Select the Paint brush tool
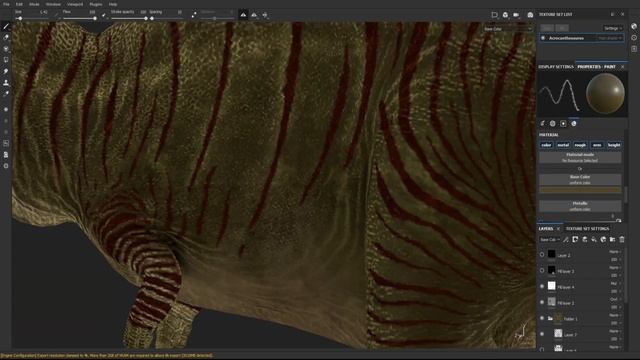This screenshot has height=360, width=640. click(6, 27)
